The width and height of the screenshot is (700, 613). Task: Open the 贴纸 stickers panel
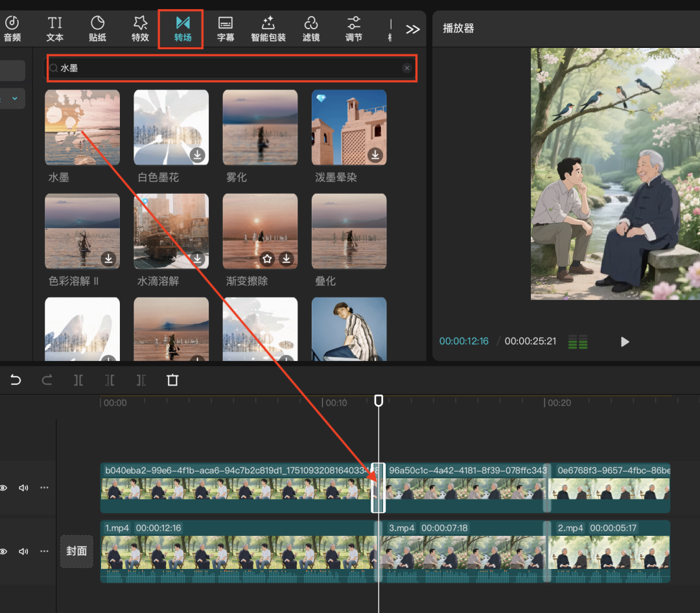[97, 29]
